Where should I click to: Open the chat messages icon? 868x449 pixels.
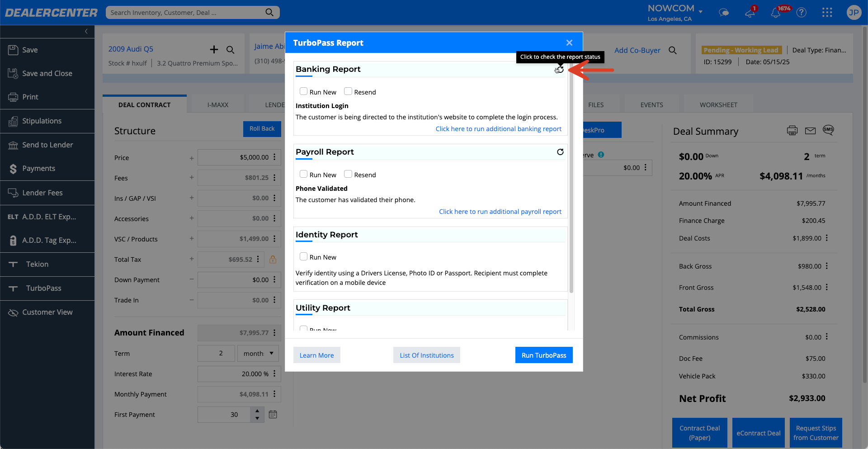724,13
